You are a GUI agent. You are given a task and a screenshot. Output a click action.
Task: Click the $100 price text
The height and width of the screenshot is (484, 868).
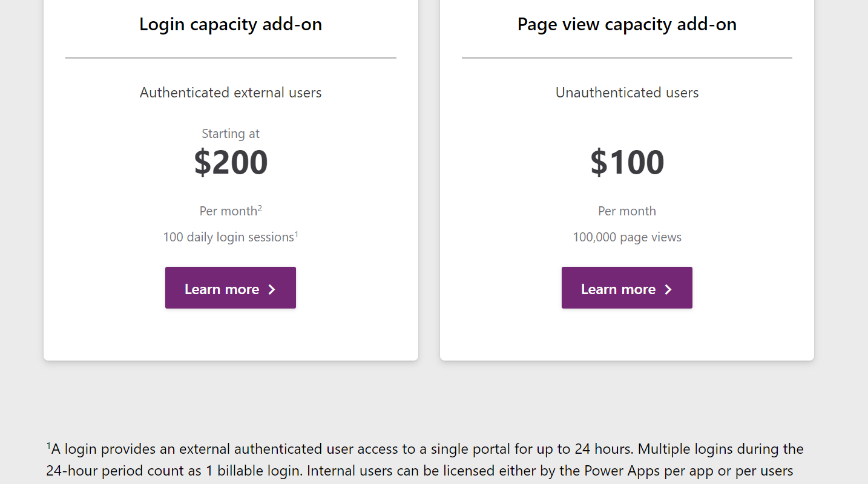tap(627, 162)
